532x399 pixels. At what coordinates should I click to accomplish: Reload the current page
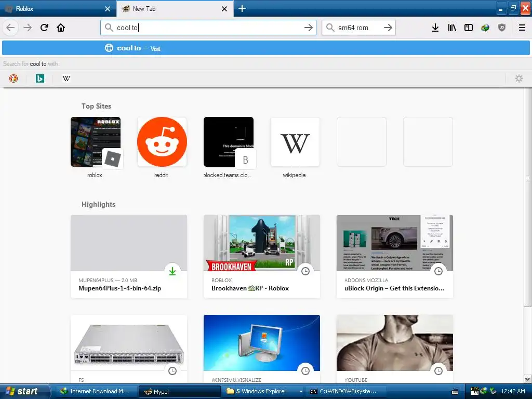point(44,28)
